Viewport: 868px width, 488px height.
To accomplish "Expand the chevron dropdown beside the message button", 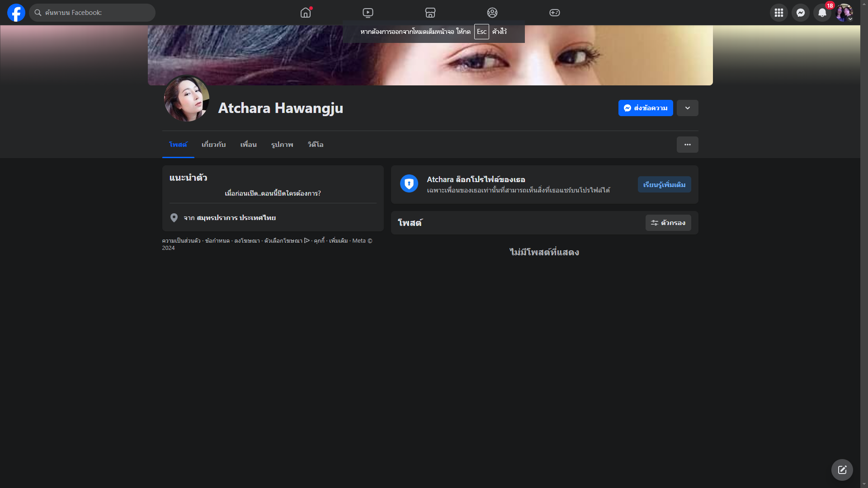I will pyautogui.click(x=688, y=108).
